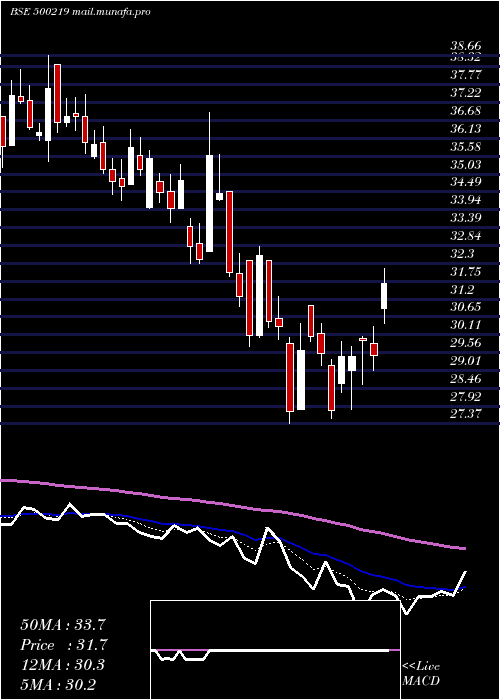Click the 32.3 price axis label
This screenshot has height=700, width=500.
click(x=462, y=254)
